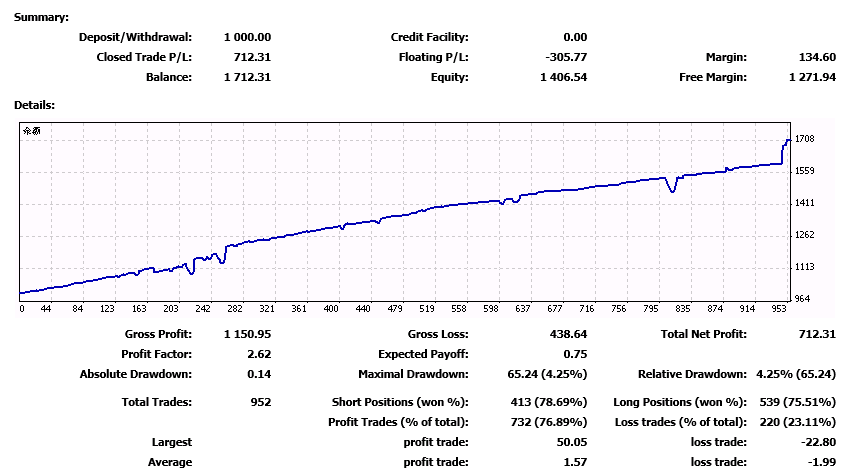The image size is (857, 470).
Task: Click the 'Total Trades:' label
Action: click(x=156, y=402)
